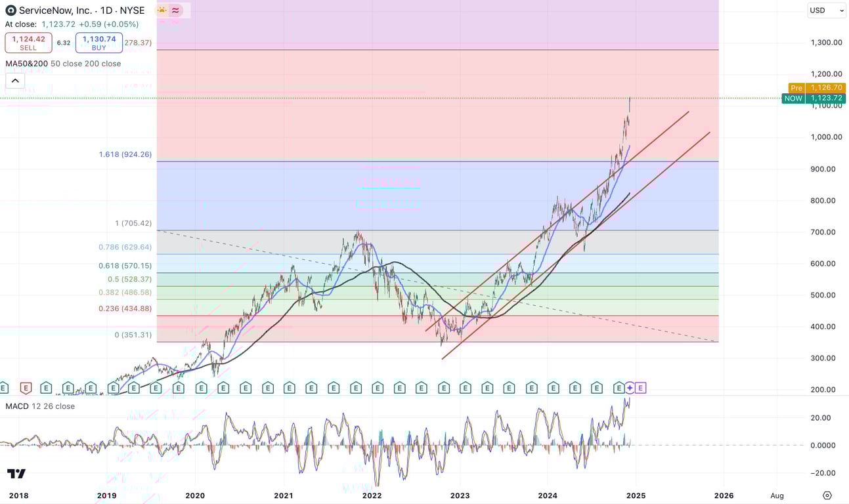Open the USD currency dropdown

click(x=827, y=10)
